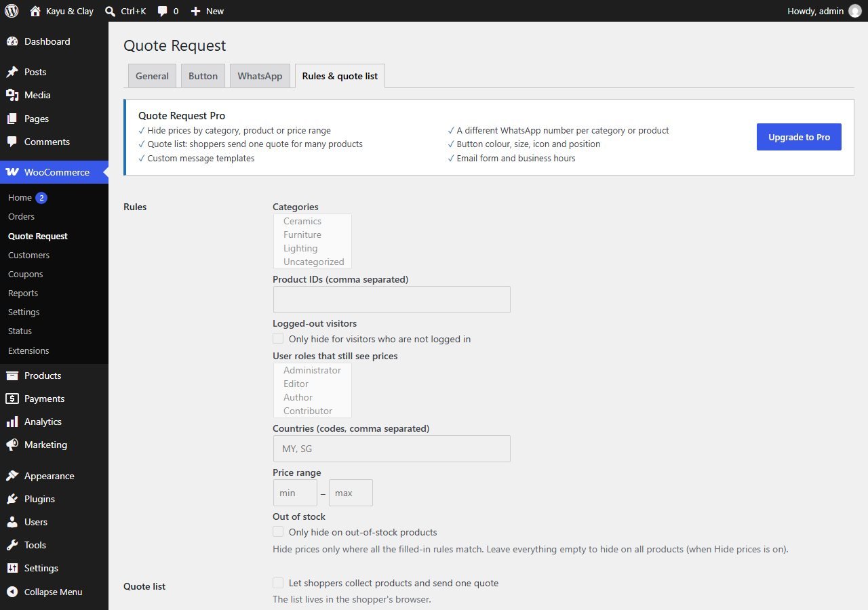Click the WooCommerce logo icon

pyautogui.click(x=12, y=172)
